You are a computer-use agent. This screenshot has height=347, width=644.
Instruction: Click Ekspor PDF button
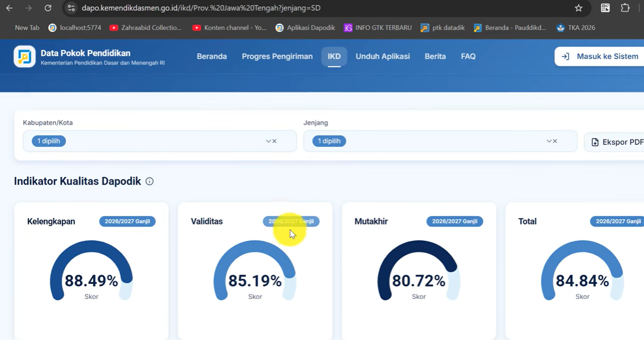point(614,142)
